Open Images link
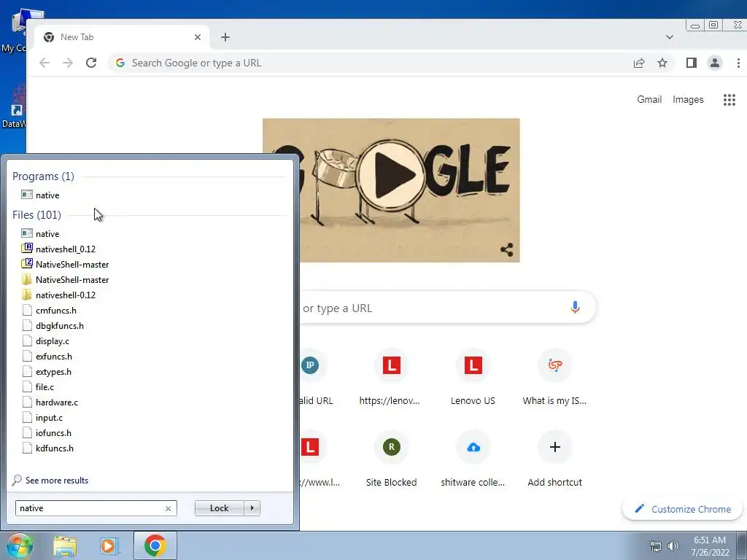This screenshot has width=747, height=560. coord(688,99)
